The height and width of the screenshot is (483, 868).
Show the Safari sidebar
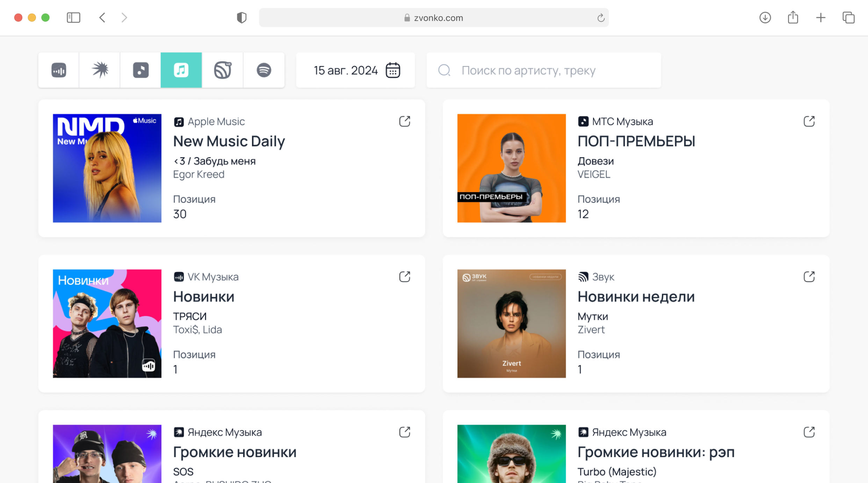[73, 17]
